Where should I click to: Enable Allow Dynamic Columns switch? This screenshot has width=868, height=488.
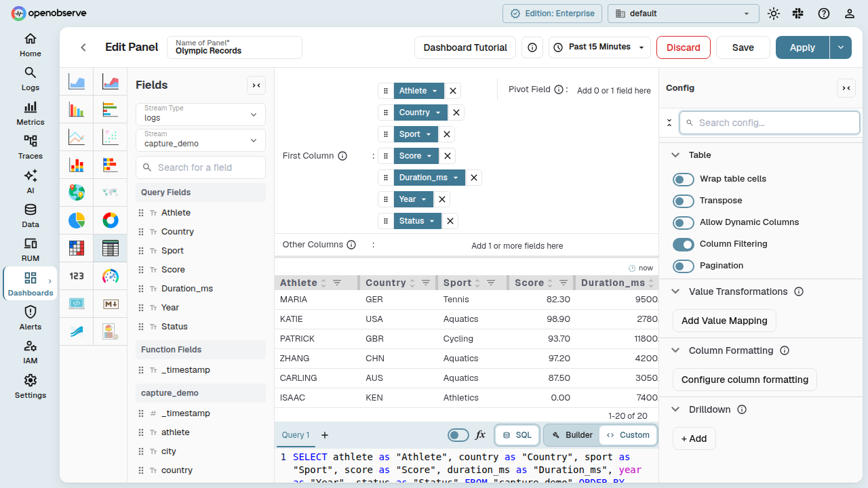(x=684, y=222)
